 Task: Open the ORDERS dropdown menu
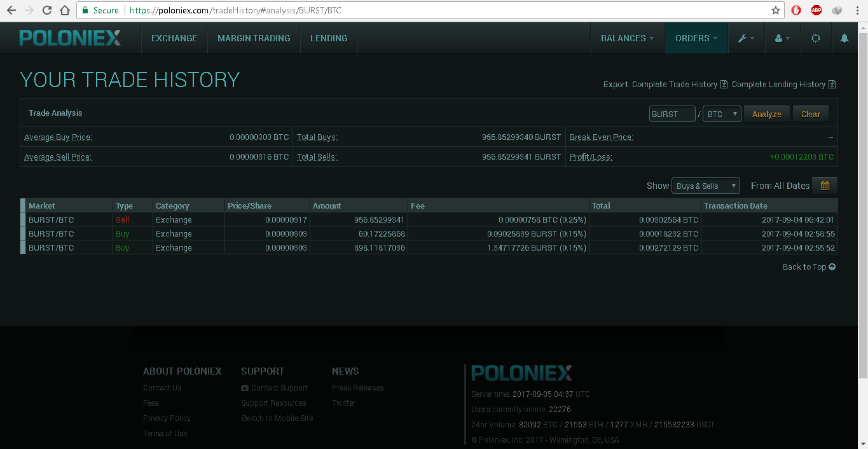click(x=696, y=38)
